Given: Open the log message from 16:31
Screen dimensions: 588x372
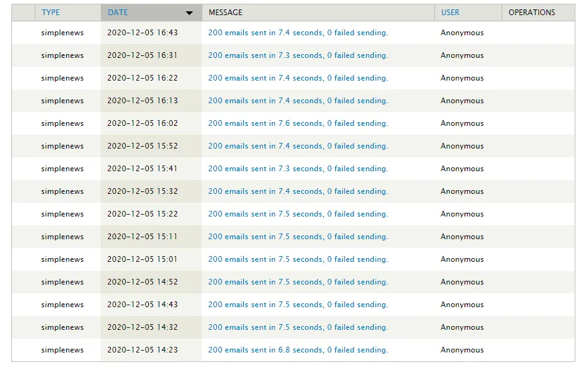Looking at the screenshot, I should [297, 55].
